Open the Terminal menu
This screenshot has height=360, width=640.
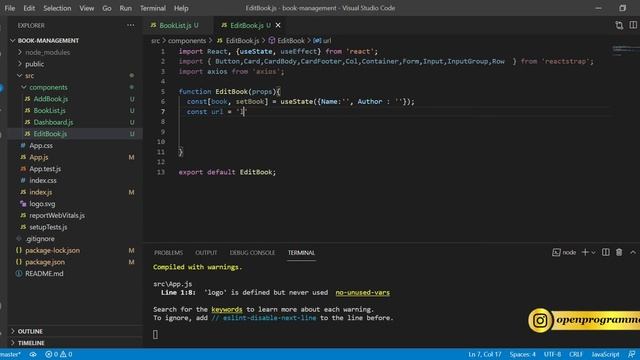click(x=153, y=8)
